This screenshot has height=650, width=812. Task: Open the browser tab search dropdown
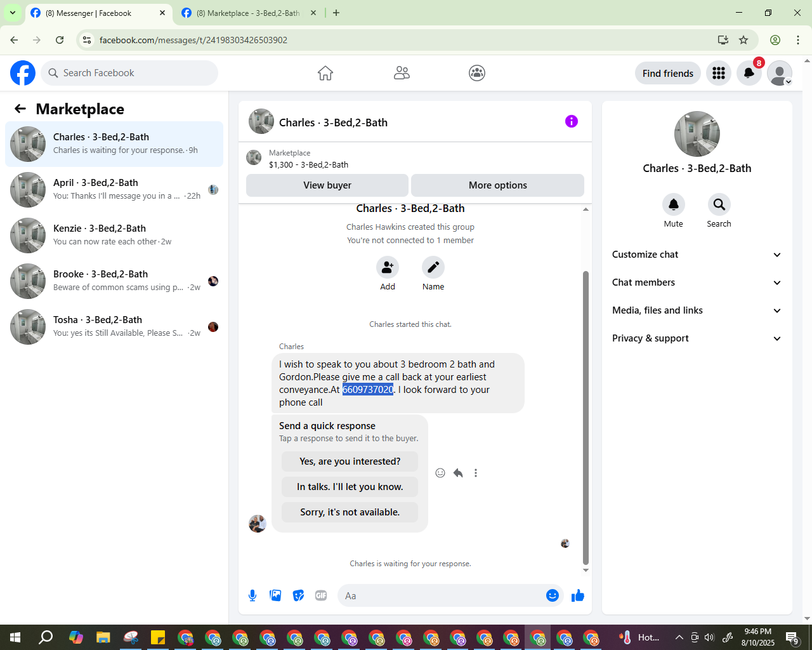click(13, 13)
